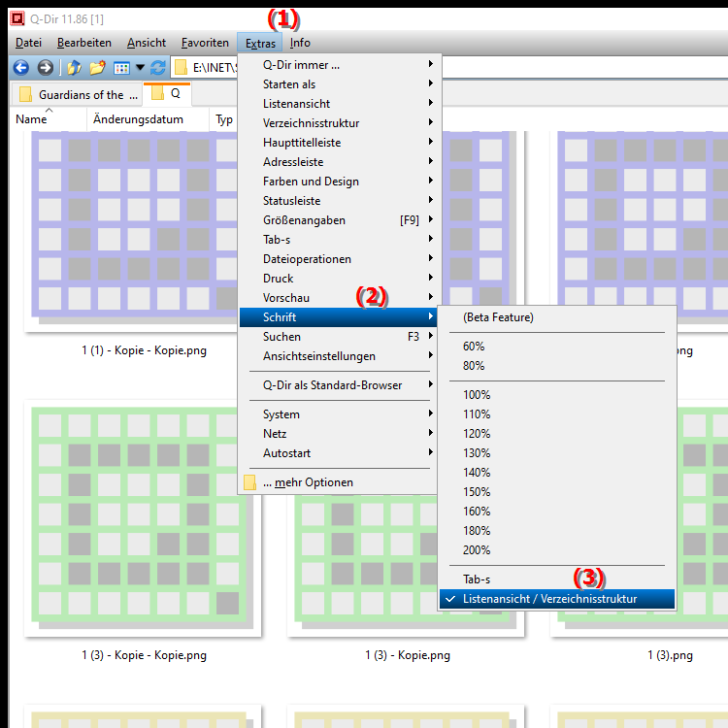Set font size to 130%
Screen dimensions: 728x728
(x=557, y=453)
